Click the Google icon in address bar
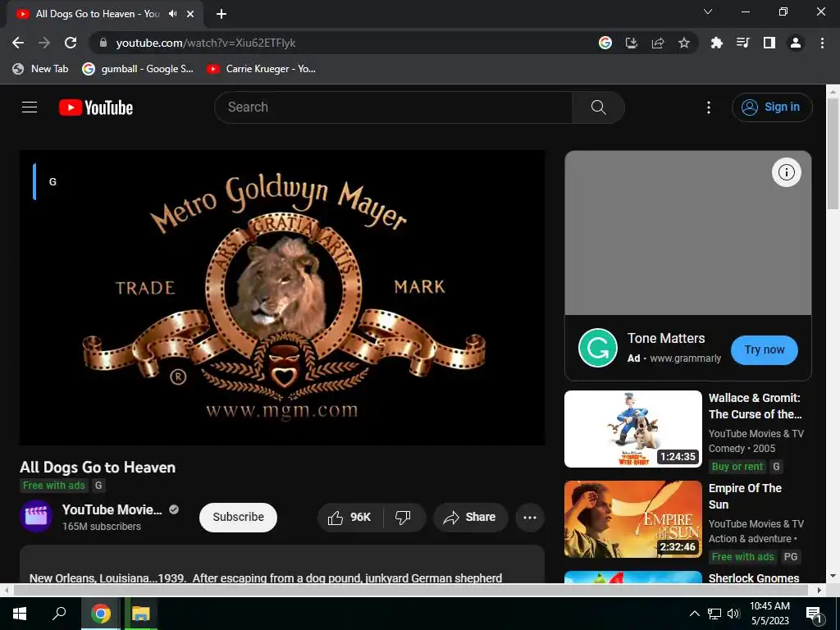Screen dimensions: 840x630 tap(605, 43)
